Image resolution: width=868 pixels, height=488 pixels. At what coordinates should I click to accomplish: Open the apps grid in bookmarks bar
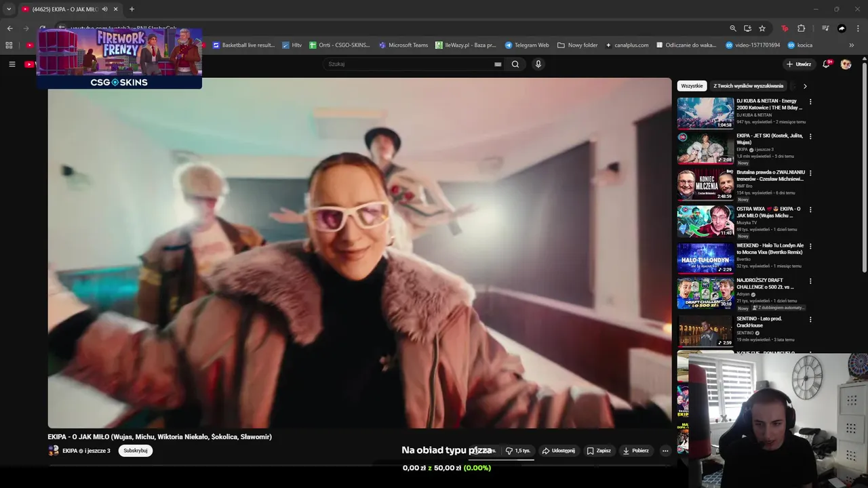9,45
